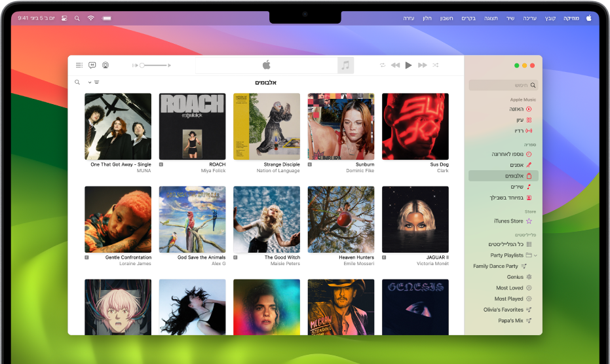Open One That Got Away single cover

point(118,126)
